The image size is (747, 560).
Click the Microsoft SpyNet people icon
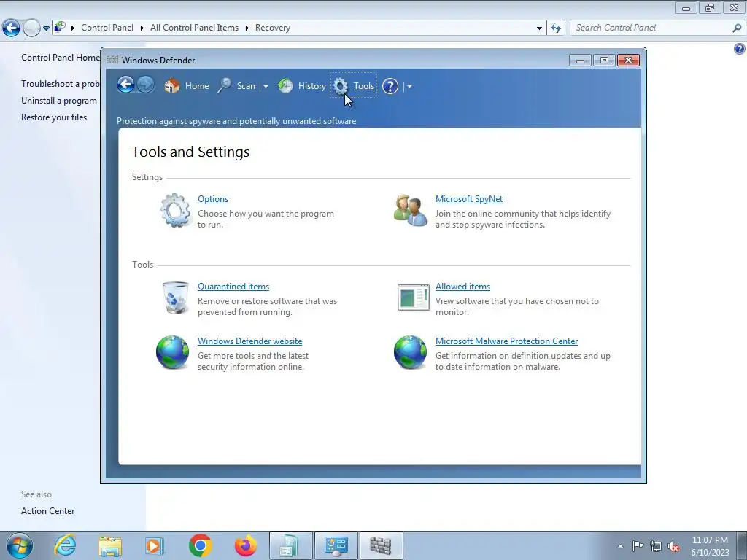pos(410,210)
